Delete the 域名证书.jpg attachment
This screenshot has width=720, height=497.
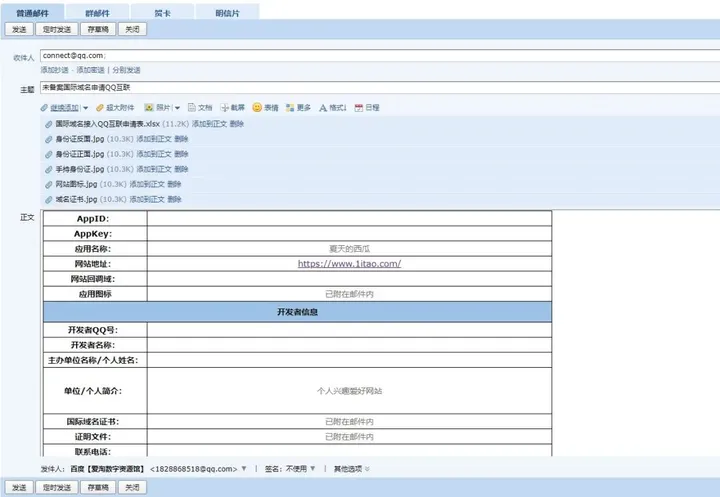point(174,199)
